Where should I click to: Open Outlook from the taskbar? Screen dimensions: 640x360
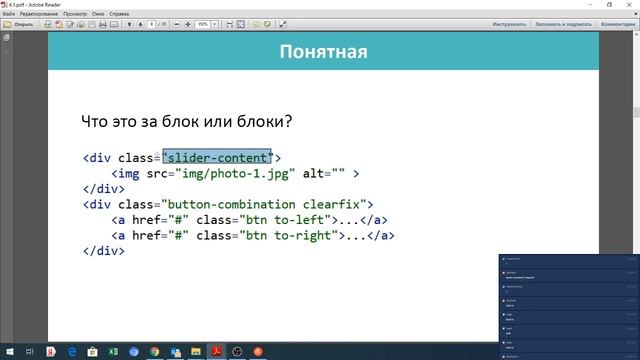176,351
